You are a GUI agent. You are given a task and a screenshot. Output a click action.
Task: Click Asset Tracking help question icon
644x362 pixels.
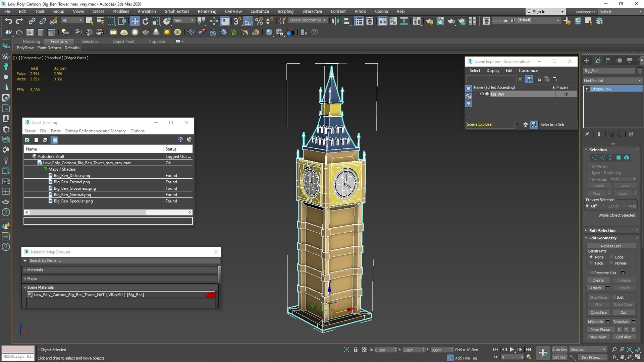180,139
